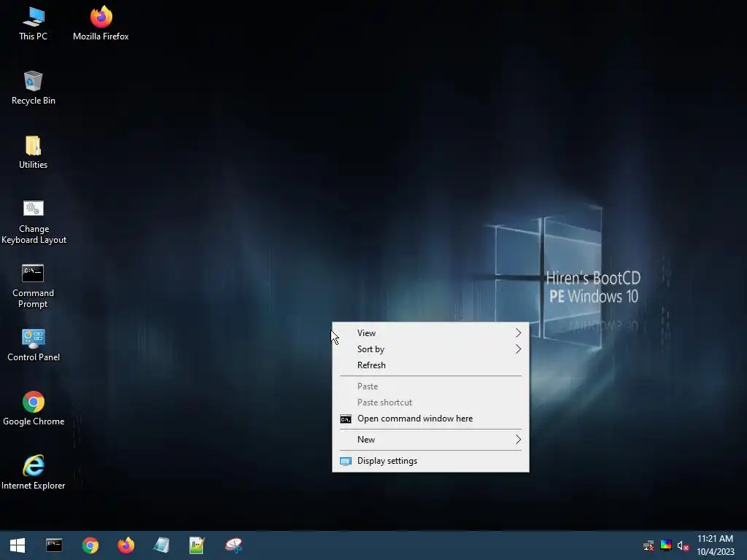This screenshot has height=560, width=747.
Task: Select Control Panel desktop icon
Action: (x=34, y=345)
